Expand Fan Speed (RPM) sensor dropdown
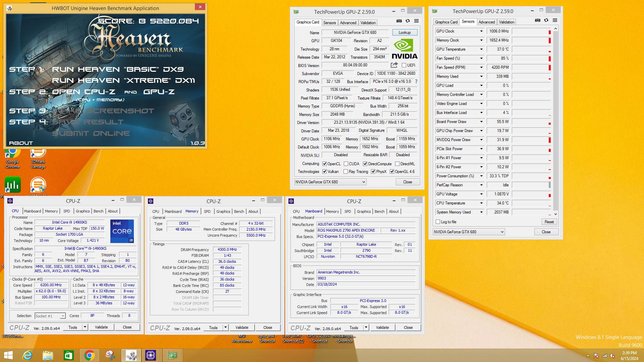 (481, 67)
